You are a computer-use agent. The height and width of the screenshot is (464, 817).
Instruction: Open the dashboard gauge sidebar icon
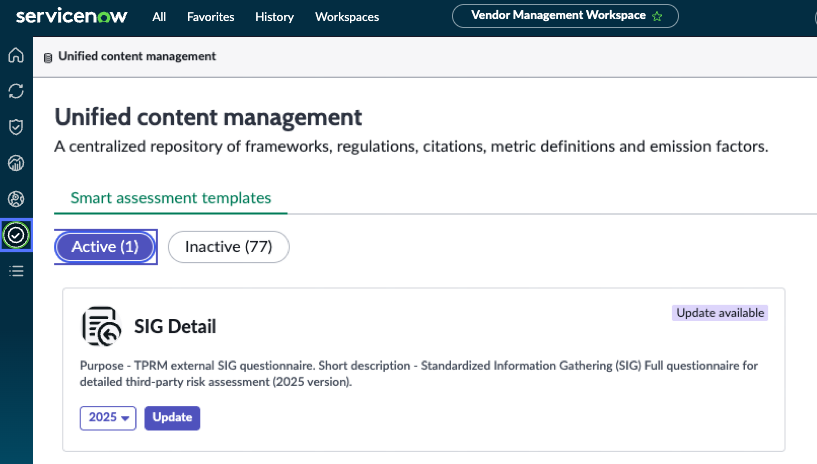16,163
